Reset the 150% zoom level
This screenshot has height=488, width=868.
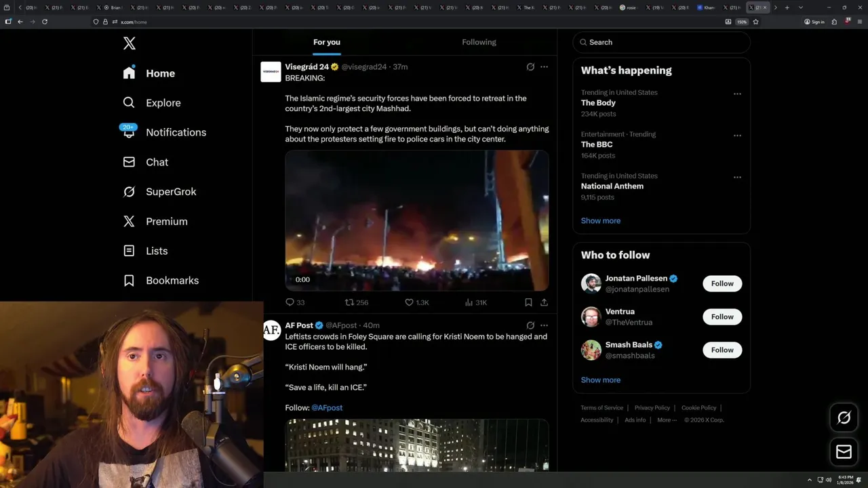(x=742, y=22)
